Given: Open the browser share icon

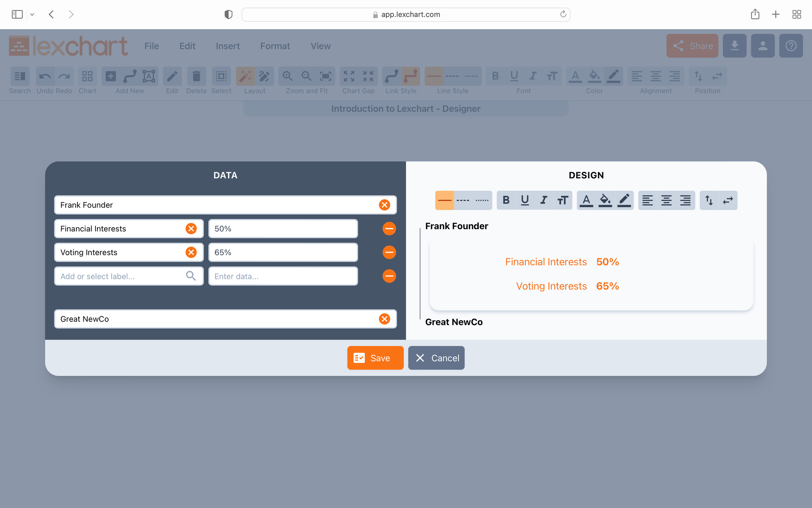Looking at the screenshot, I should (x=755, y=14).
